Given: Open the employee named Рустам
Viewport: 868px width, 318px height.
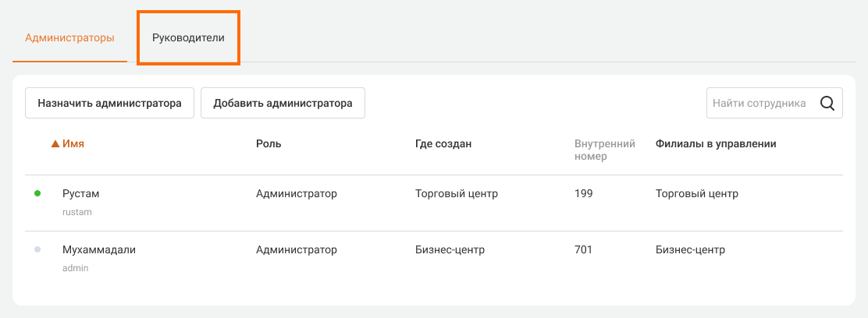Looking at the screenshot, I should (x=81, y=193).
